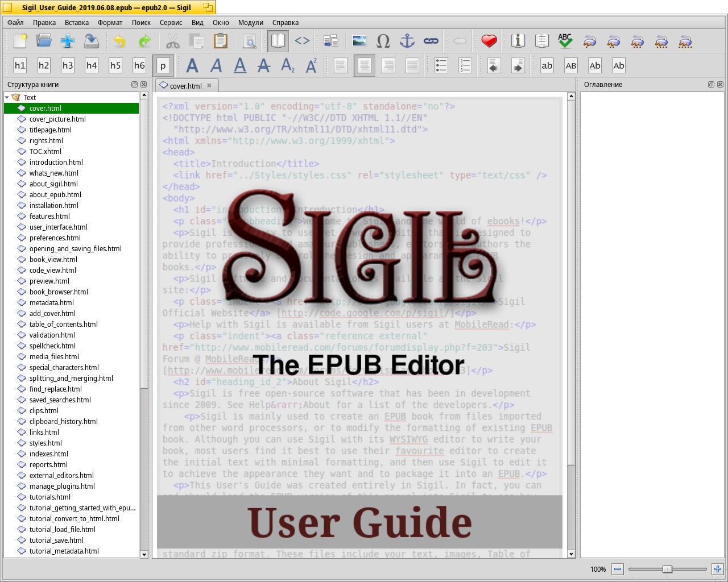Change case to lowercase with 'ab' button
Viewport: 728px width, 582px height.
(547, 65)
